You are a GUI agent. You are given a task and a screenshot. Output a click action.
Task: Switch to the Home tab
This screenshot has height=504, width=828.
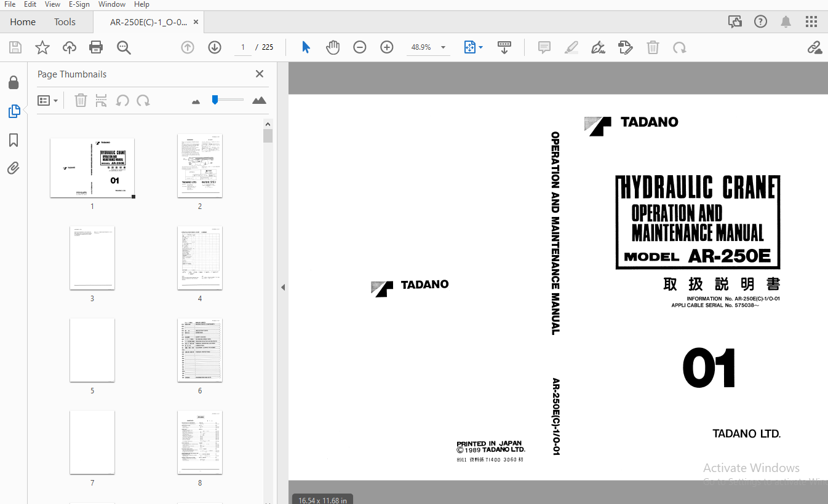click(23, 22)
